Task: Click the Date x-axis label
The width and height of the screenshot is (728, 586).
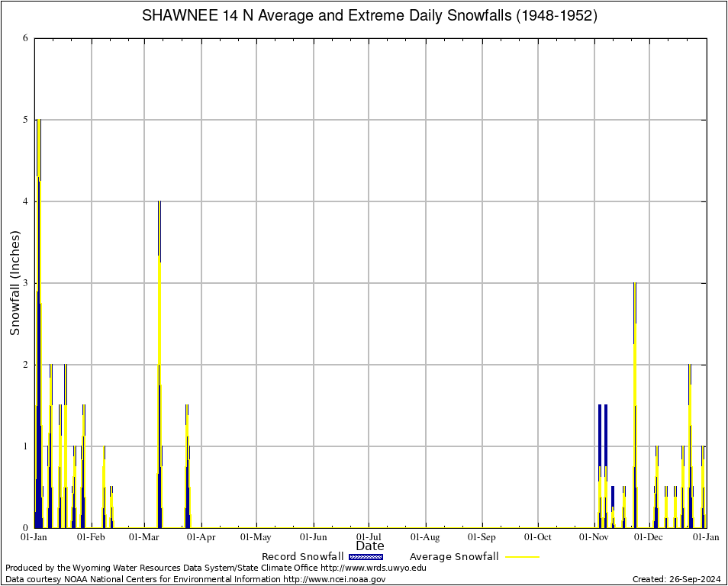Action: pos(370,546)
